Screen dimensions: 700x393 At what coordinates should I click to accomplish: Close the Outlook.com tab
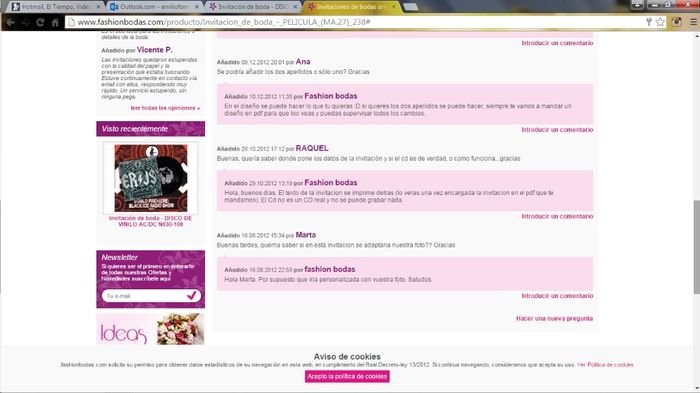197,7
